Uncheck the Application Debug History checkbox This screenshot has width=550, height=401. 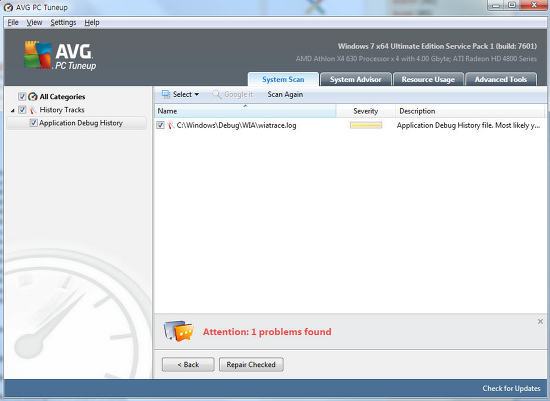tap(34, 123)
